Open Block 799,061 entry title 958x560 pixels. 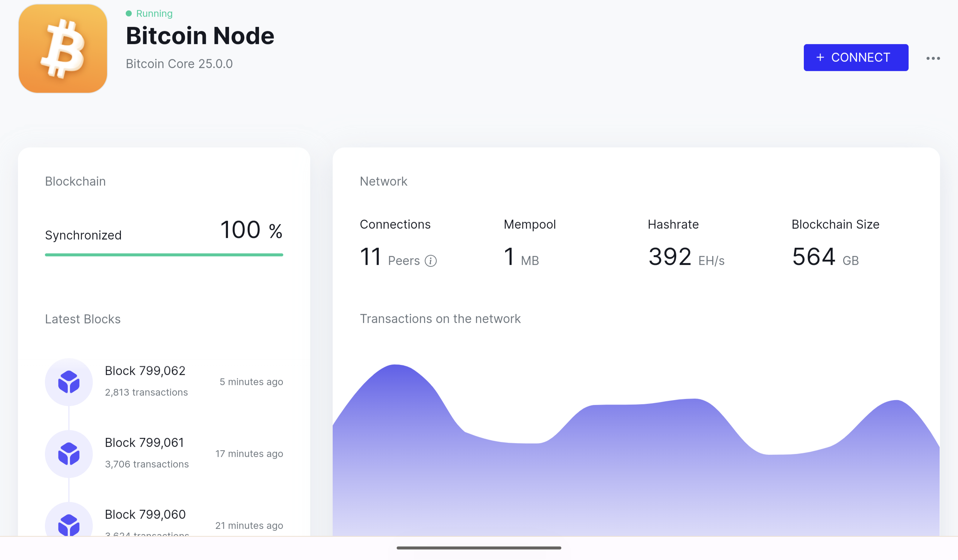[x=144, y=442]
